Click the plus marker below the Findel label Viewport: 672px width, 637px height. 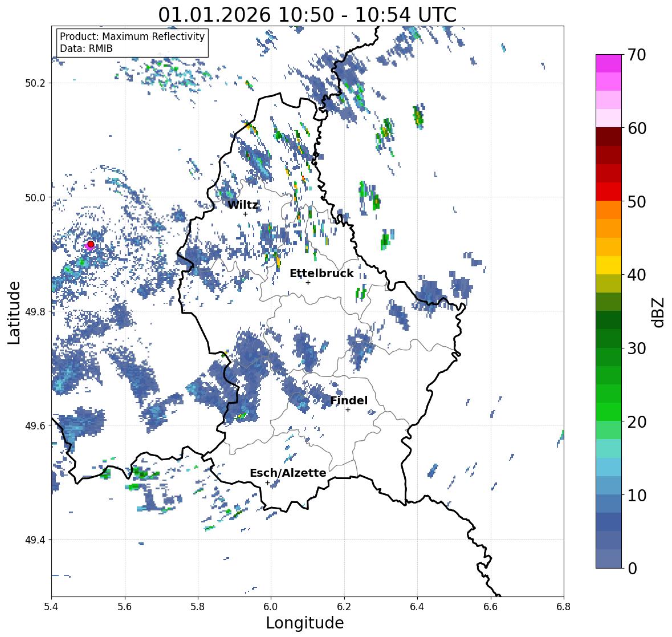[x=348, y=410]
